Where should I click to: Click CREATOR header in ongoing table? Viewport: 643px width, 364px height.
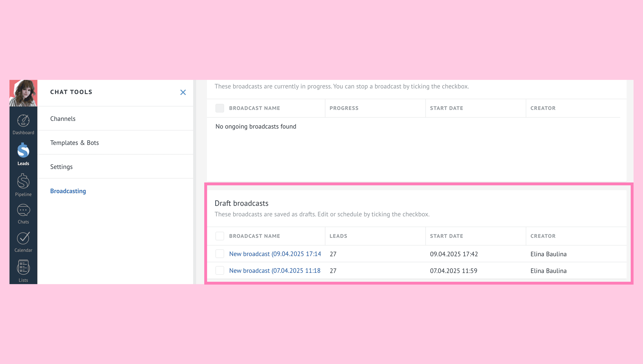543,108
